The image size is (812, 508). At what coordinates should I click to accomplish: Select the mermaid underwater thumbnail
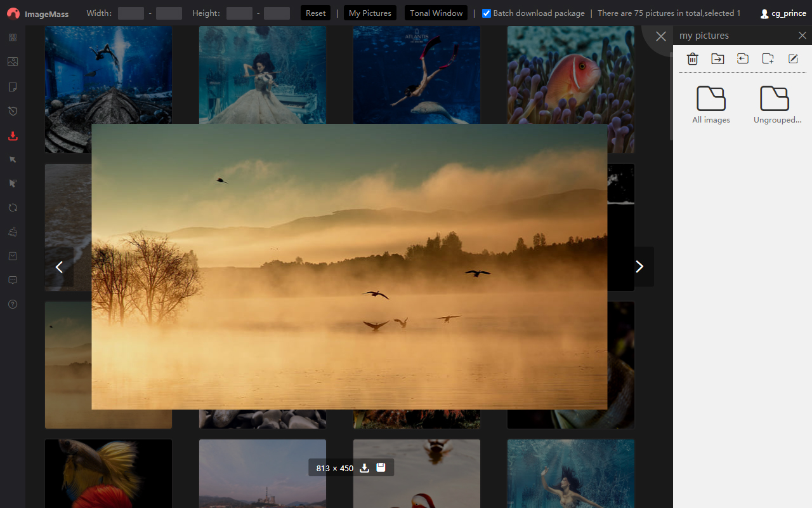click(x=571, y=473)
